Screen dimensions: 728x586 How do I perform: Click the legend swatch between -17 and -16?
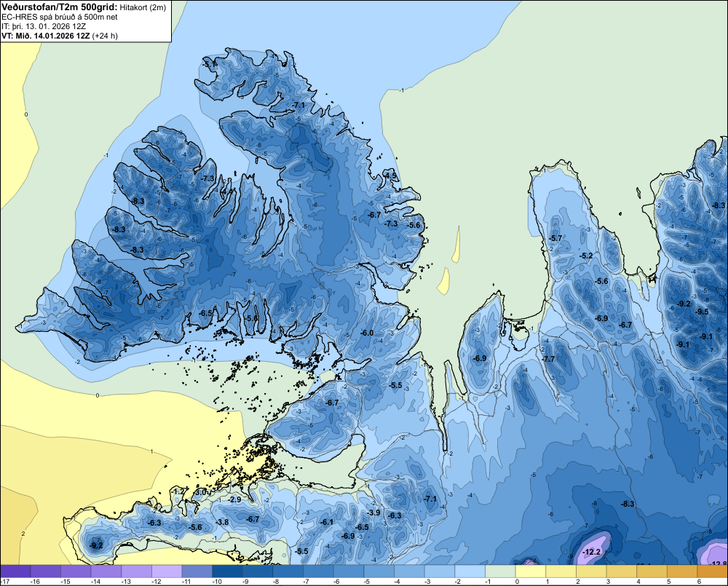click(15, 571)
